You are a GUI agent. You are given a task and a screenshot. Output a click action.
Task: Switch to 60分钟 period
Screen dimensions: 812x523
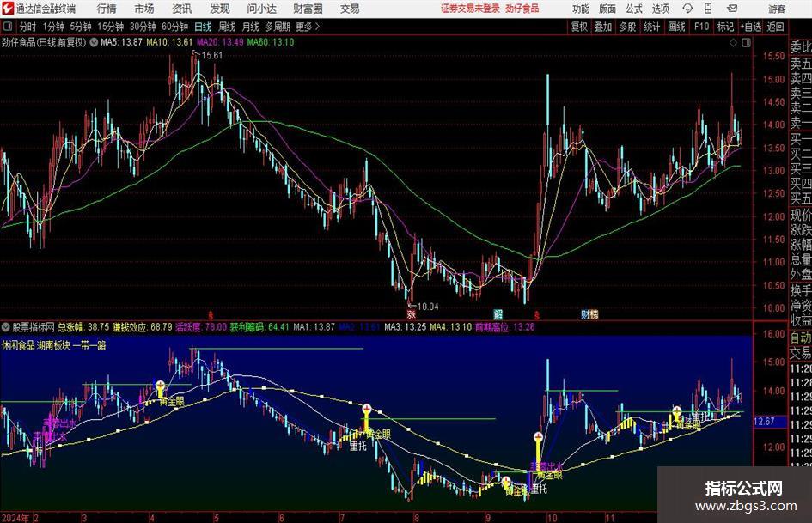coord(175,27)
